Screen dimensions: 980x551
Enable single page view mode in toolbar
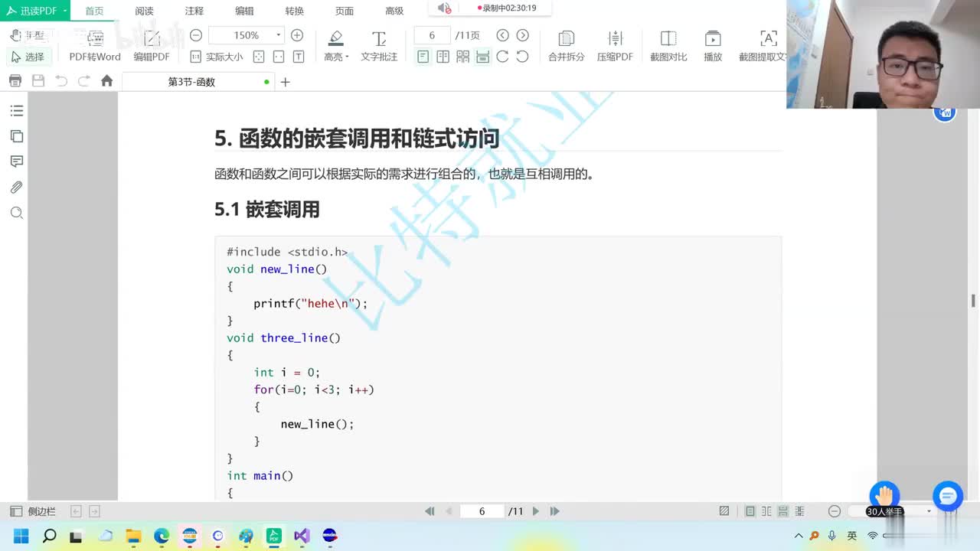(x=423, y=57)
